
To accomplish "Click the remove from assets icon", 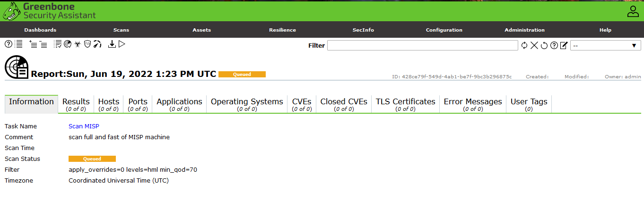I will [x=43, y=44].
